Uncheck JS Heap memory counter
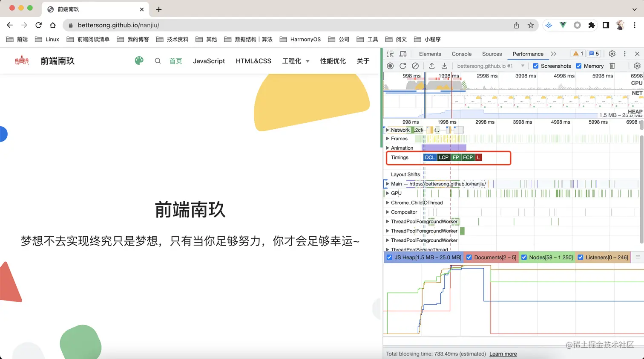Viewport: 644px width, 359px height. click(x=389, y=257)
